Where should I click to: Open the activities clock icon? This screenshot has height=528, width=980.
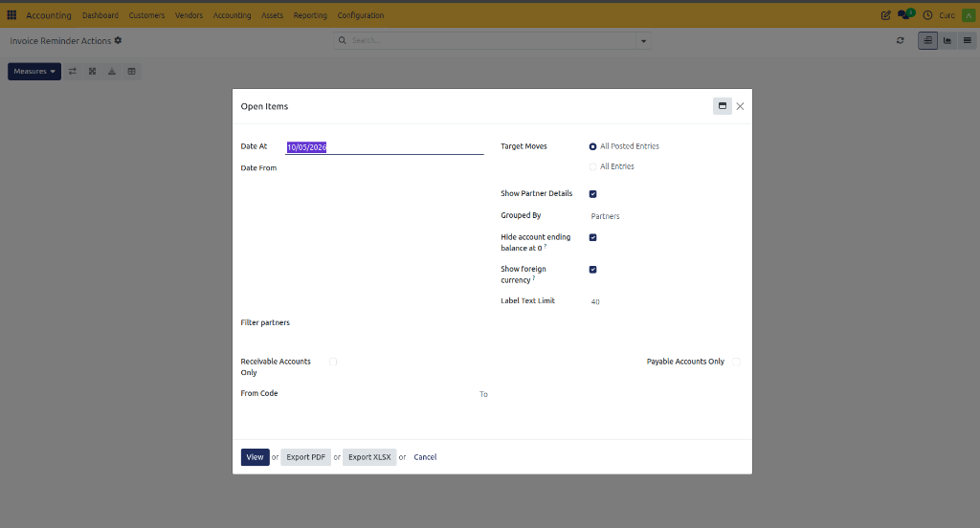[927, 15]
